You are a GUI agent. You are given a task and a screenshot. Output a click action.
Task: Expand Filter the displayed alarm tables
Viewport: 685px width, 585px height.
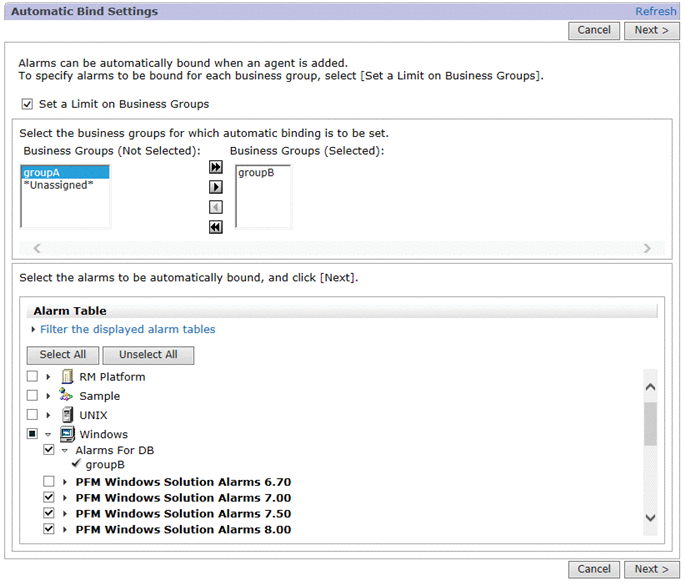pyautogui.click(x=127, y=329)
